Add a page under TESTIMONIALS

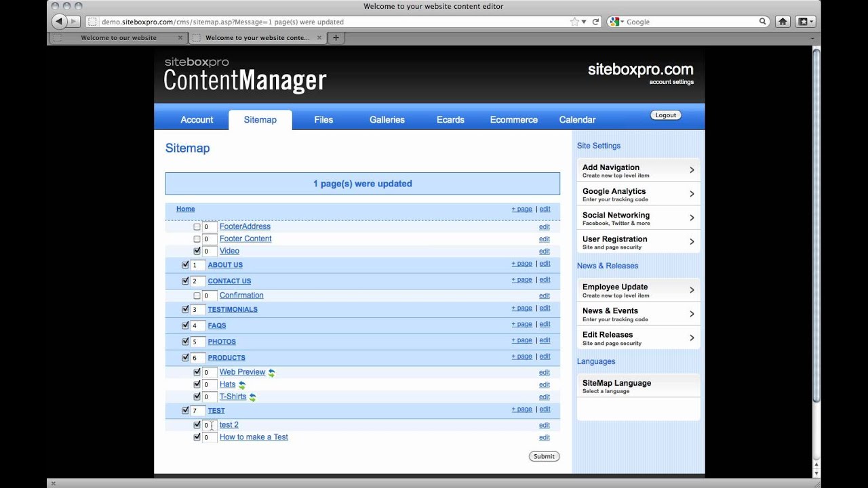[521, 308]
